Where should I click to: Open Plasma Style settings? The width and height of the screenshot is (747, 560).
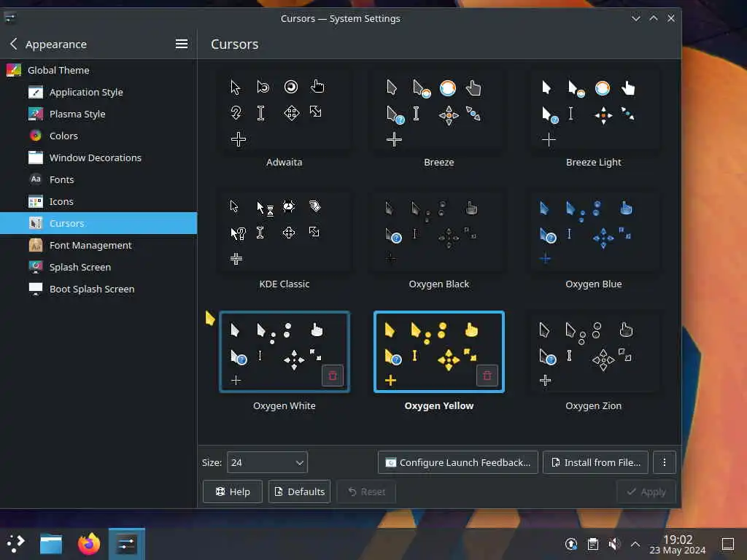tap(98, 114)
